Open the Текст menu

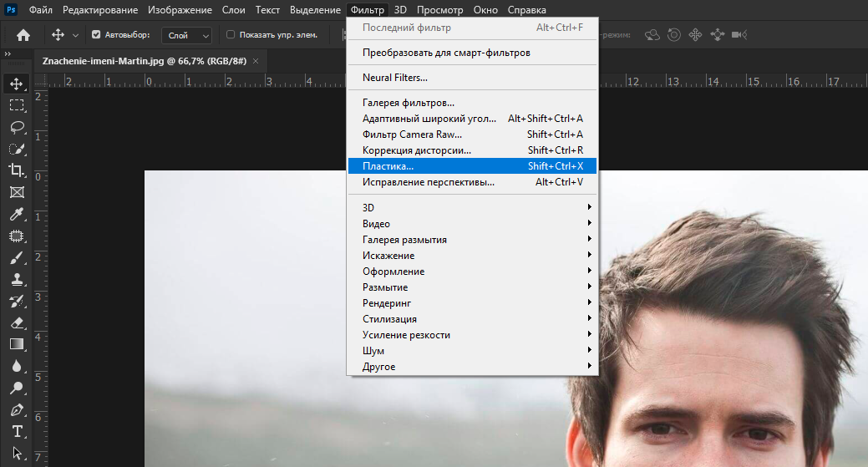267,10
